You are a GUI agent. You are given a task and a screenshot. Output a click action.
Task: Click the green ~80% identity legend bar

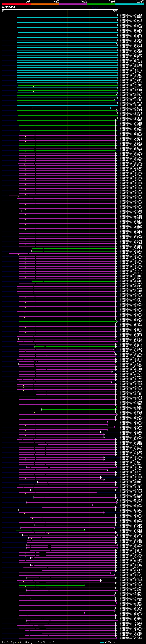click(x=101, y=4)
